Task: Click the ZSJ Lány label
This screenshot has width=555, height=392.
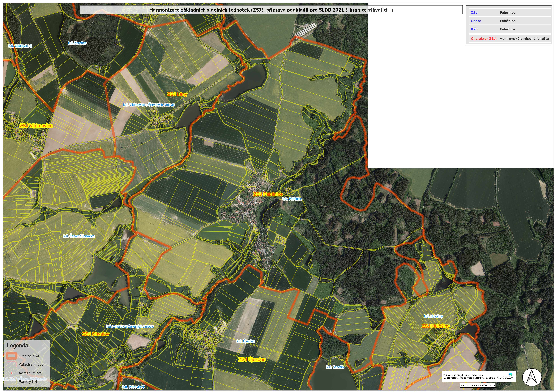Action: click(x=177, y=94)
